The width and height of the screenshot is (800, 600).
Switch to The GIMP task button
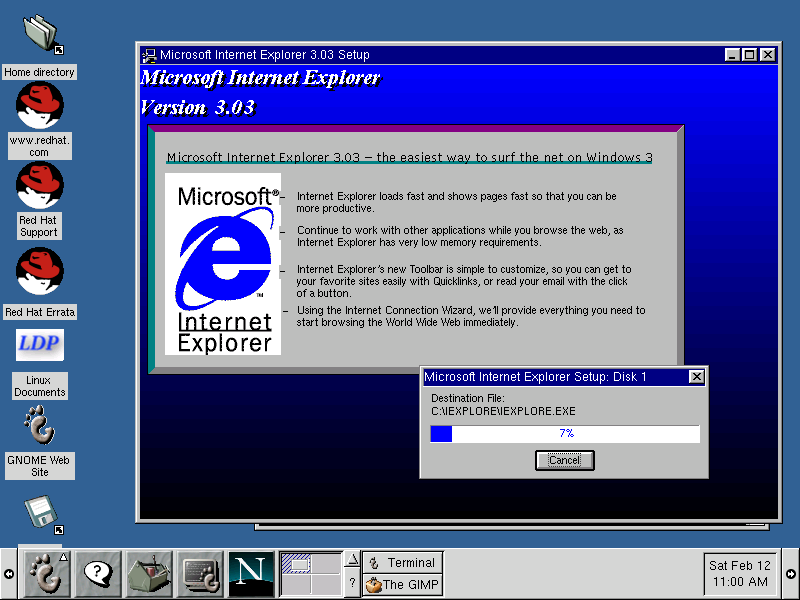[x=403, y=585]
